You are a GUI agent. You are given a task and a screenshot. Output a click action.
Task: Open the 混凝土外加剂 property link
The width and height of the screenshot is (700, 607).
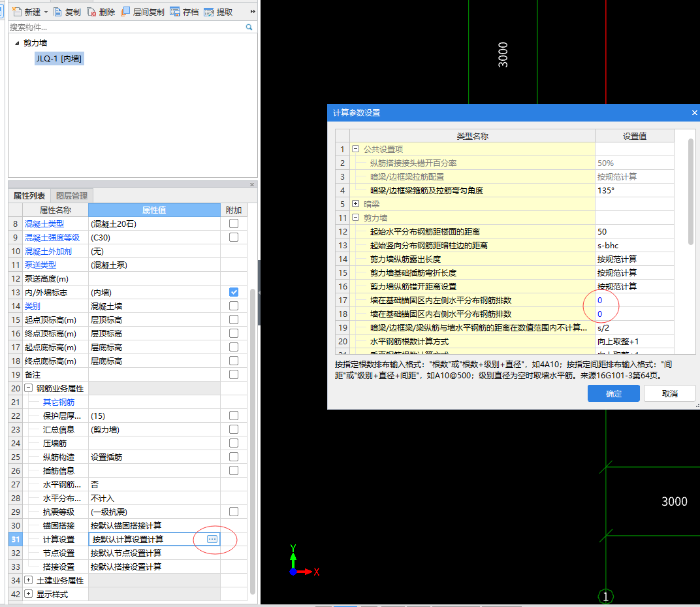[x=48, y=252]
